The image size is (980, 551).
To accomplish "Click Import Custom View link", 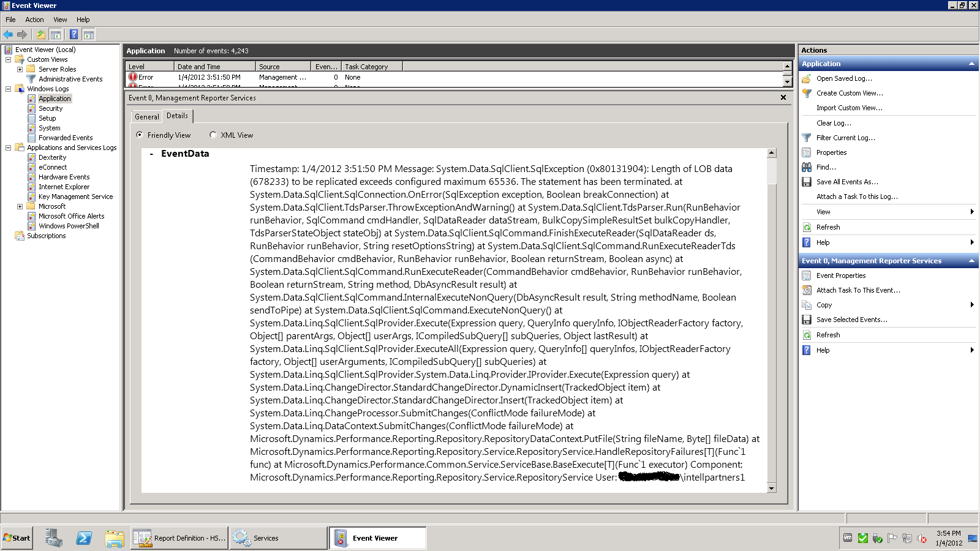I will pyautogui.click(x=850, y=108).
